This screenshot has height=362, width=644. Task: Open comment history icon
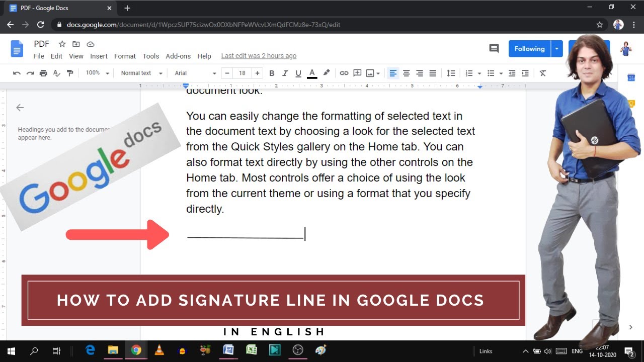pyautogui.click(x=494, y=48)
